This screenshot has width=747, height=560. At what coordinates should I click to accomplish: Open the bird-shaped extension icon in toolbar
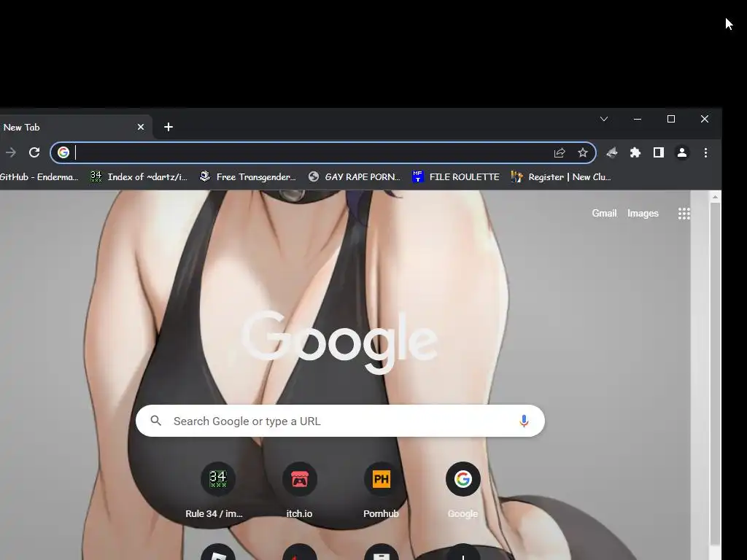click(612, 153)
